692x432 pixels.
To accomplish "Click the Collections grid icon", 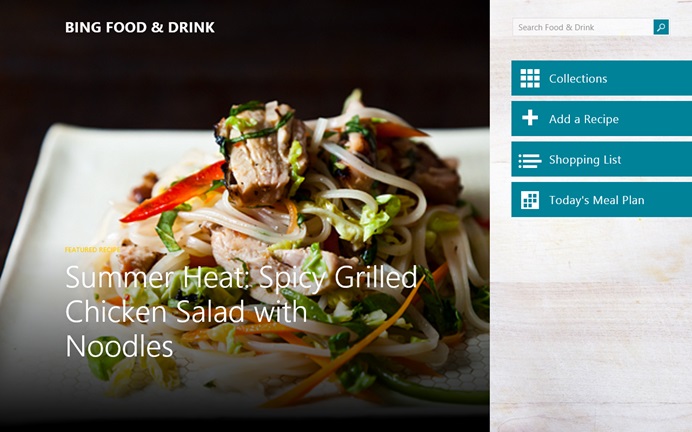I will tap(530, 79).
